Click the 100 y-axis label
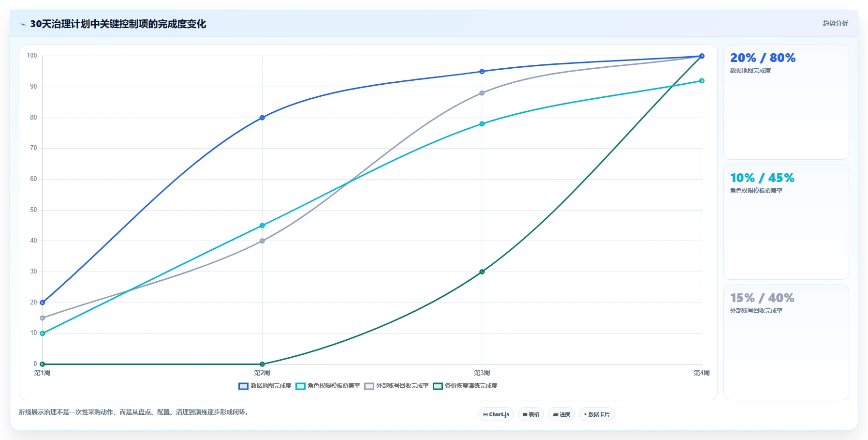This screenshot has height=440, width=868. point(32,56)
